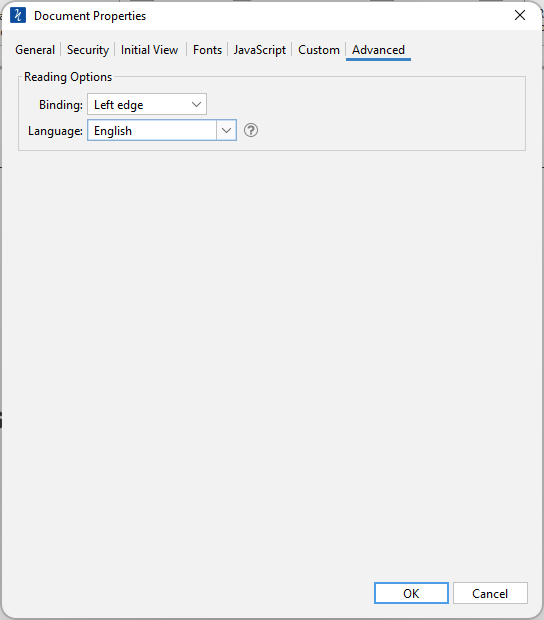Screen dimensions: 544x620
Task: Click the help question mark icon beside Language
Action: point(251,130)
